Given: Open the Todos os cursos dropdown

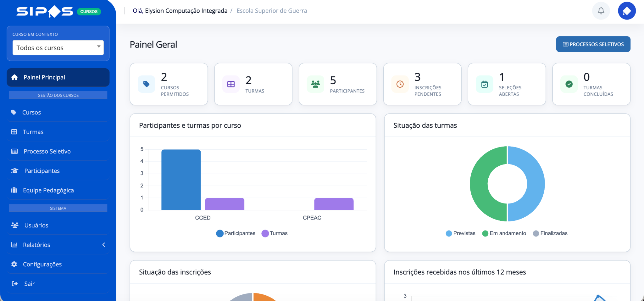Looking at the screenshot, I should [58, 48].
